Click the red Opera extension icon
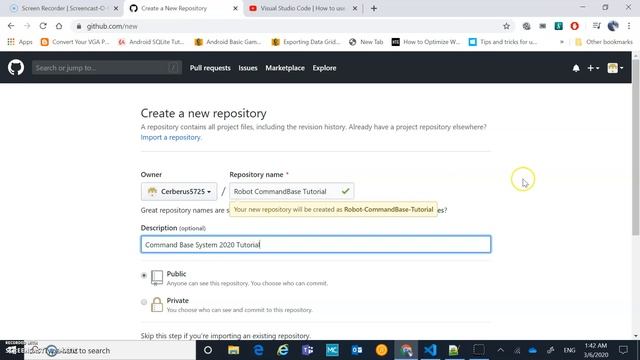The width and height of the screenshot is (640, 360). tap(574, 26)
